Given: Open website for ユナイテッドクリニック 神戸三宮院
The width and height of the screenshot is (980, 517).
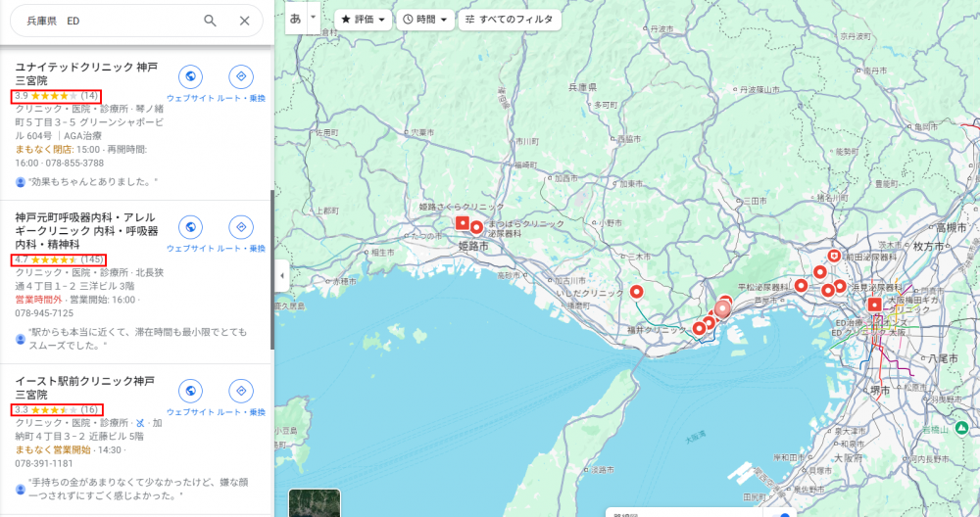Looking at the screenshot, I should pyautogui.click(x=191, y=77).
